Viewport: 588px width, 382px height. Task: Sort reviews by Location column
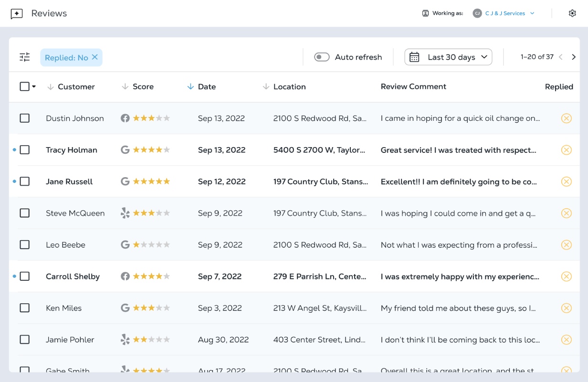[x=284, y=86]
